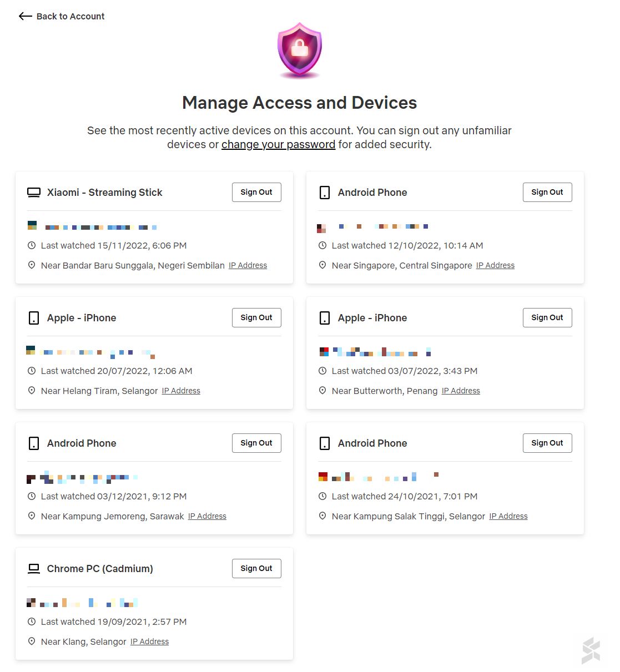
Task: Click the Xiaomi Streaming Stick device icon
Action: [34, 193]
